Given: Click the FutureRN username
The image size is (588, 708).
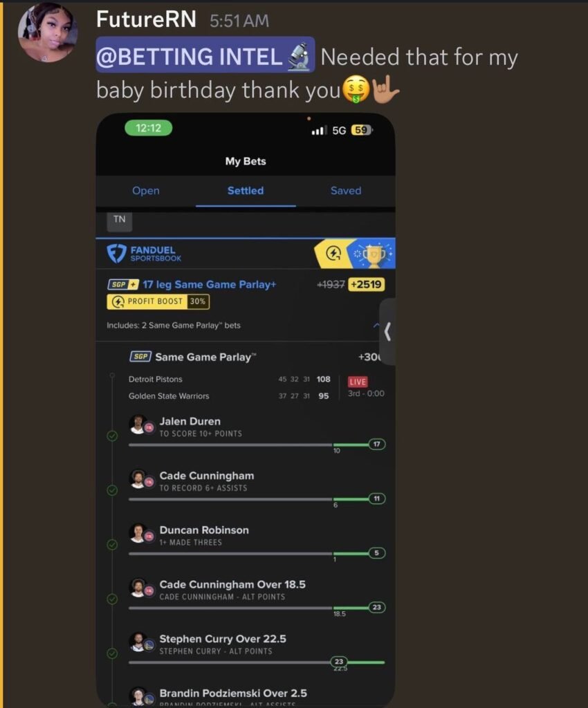Looking at the screenshot, I should pyautogui.click(x=146, y=19).
